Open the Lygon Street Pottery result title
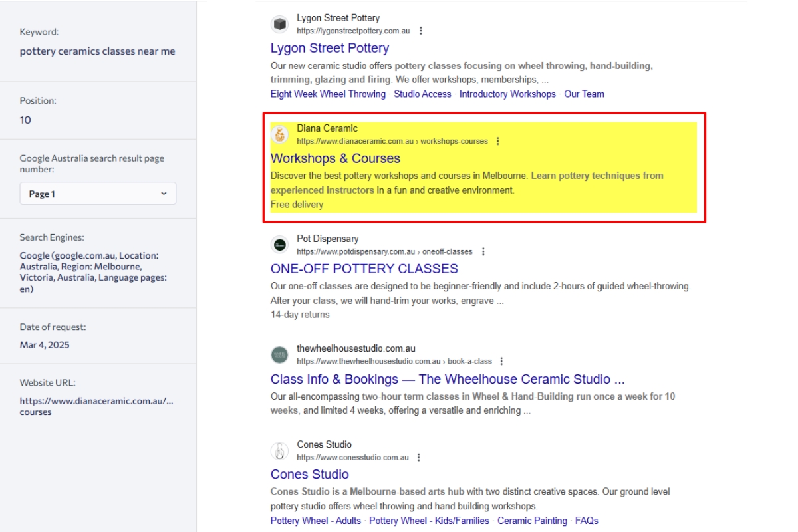This screenshot has width=798, height=532. 330,48
